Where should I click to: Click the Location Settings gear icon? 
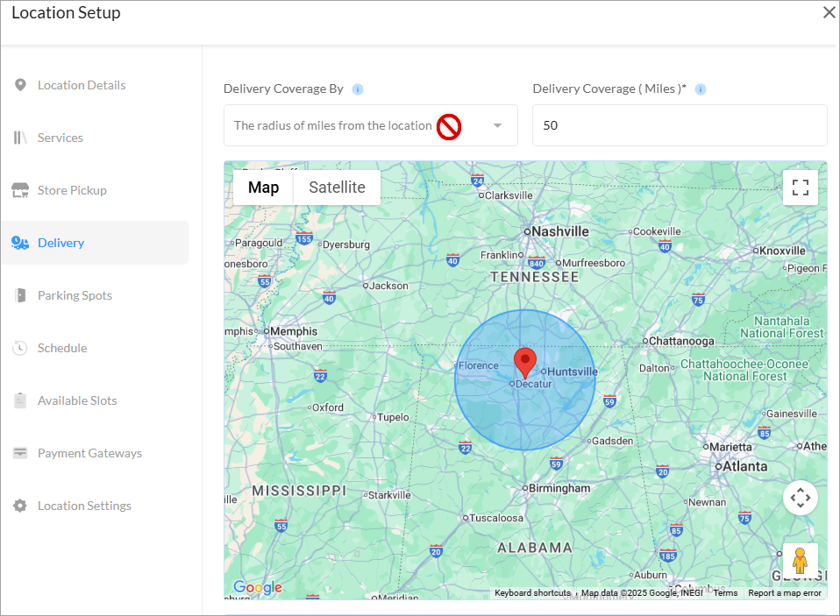click(20, 506)
